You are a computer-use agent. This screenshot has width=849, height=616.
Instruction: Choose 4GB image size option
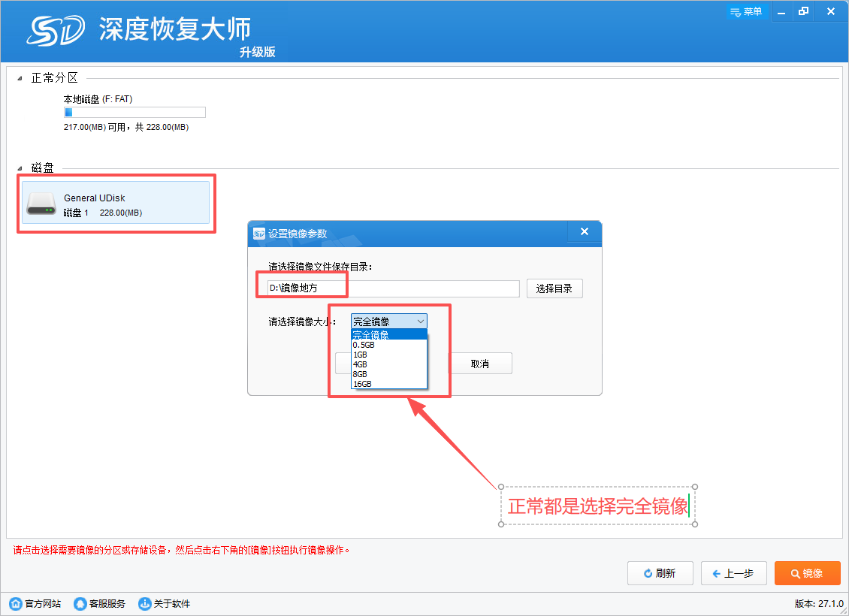[361, 364]
